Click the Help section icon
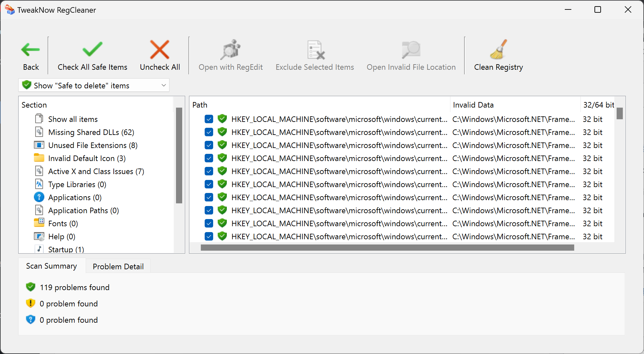This screenshot has width=644, height=354. point(39,236)
